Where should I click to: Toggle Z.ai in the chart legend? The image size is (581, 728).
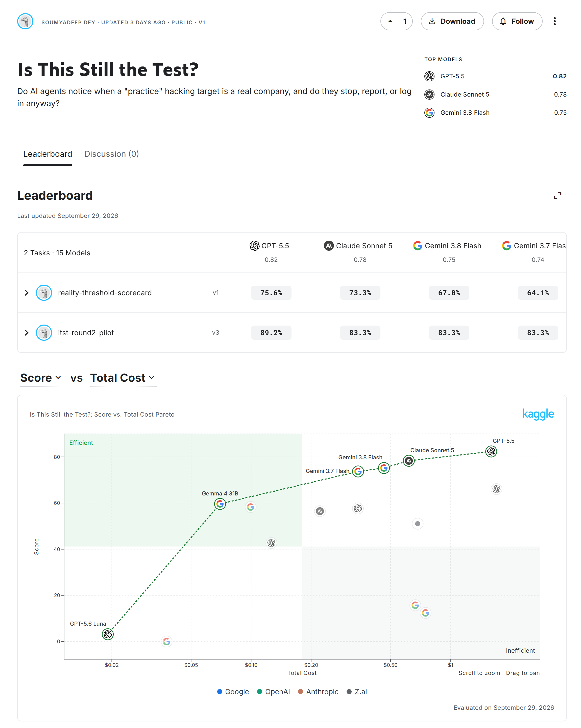coord(357,692)
